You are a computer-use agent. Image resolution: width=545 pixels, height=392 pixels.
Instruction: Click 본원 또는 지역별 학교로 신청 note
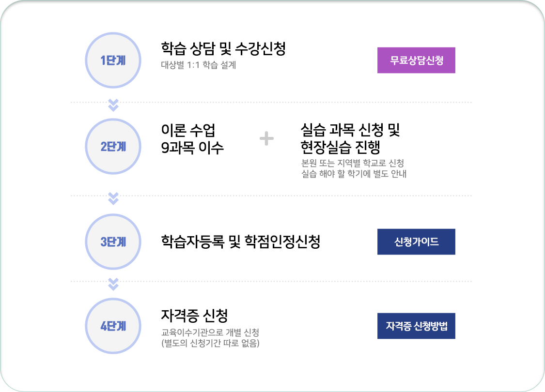[353, 163]
